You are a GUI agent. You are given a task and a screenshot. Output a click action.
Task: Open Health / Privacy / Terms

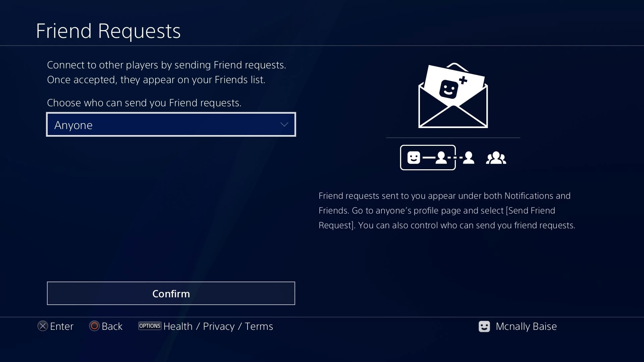(218, 326)
